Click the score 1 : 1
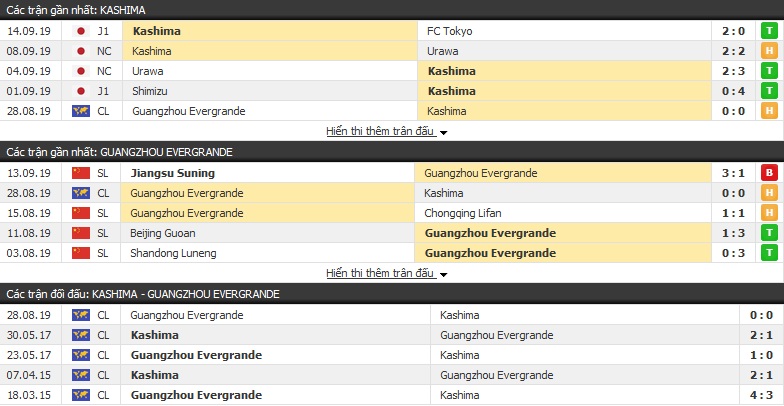 (734, 213)
